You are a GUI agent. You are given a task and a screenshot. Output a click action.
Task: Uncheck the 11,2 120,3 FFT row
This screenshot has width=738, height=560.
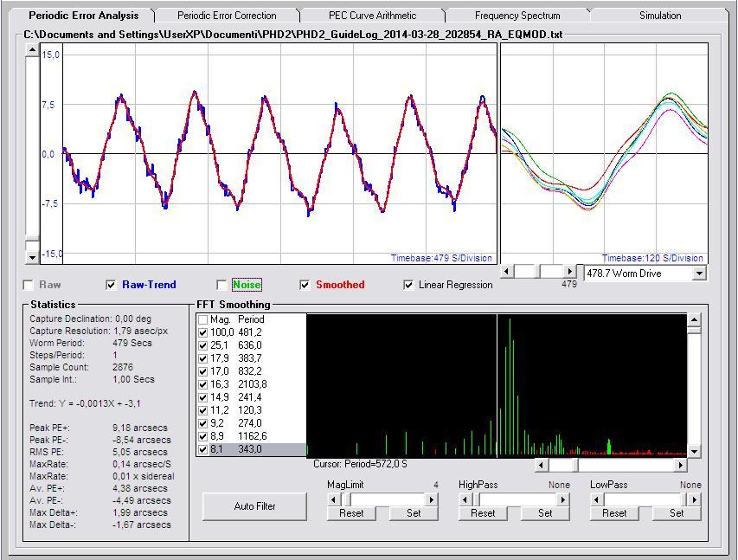(x=202, y=410)
